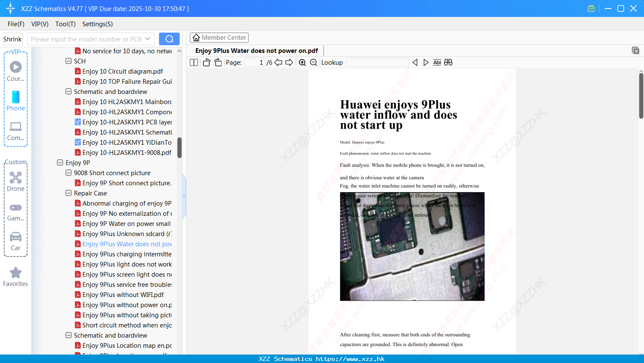Toggle the Abi match-case icon
644x363 pixels.
point(437,63)
